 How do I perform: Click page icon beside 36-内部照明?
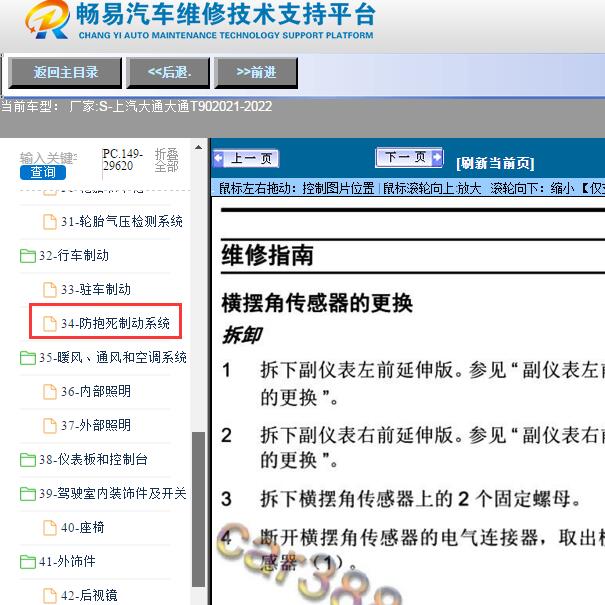pyautogui.click(x=50, y=392)
